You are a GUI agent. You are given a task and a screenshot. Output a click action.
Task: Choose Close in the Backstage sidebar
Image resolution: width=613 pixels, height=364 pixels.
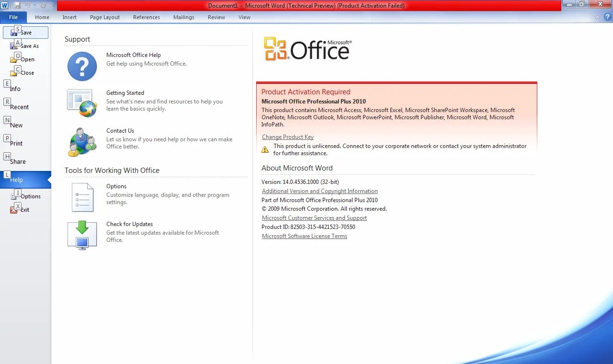25,73
